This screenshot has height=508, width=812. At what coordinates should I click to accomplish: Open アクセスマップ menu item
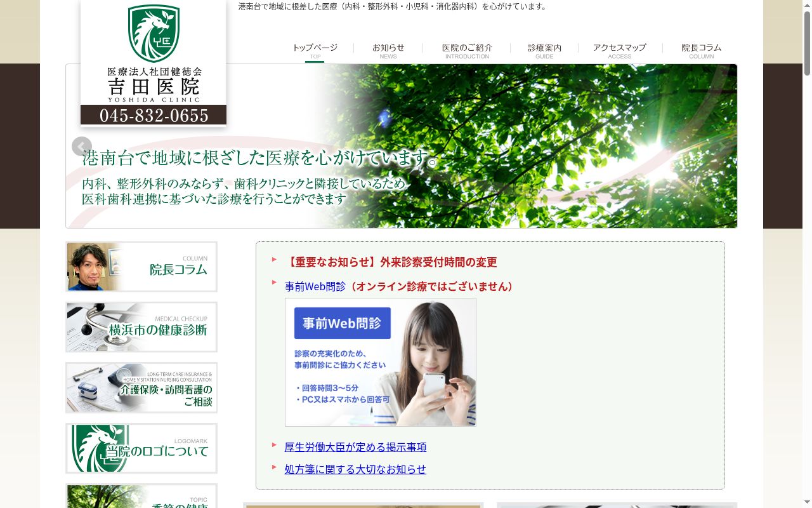click(x=620, y=51)
